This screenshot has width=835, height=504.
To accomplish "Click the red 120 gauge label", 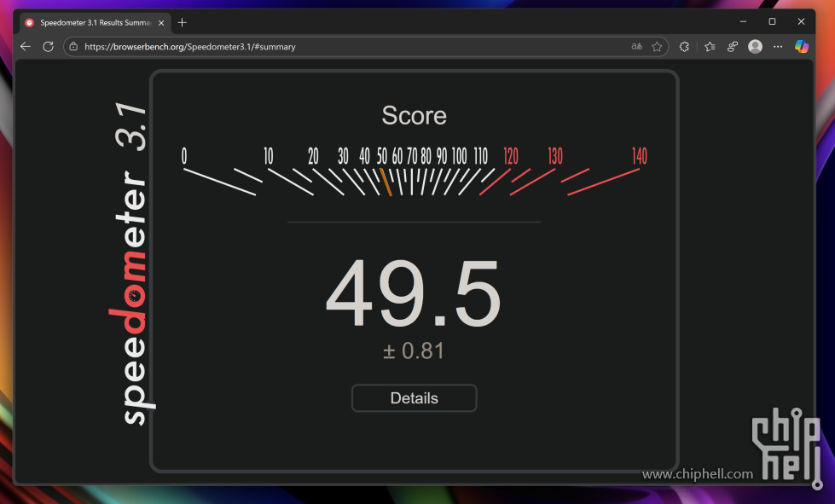I will pos(511,156).
